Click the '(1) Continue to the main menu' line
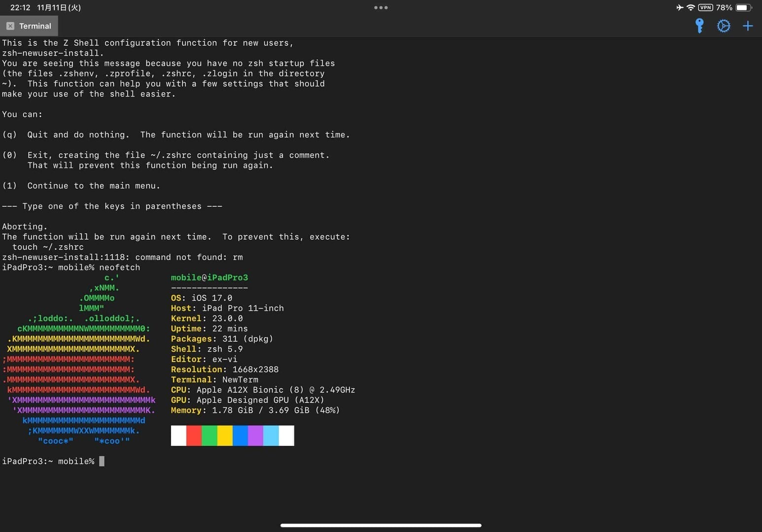This screenshot has height=532, width=762. coord(81,186)
